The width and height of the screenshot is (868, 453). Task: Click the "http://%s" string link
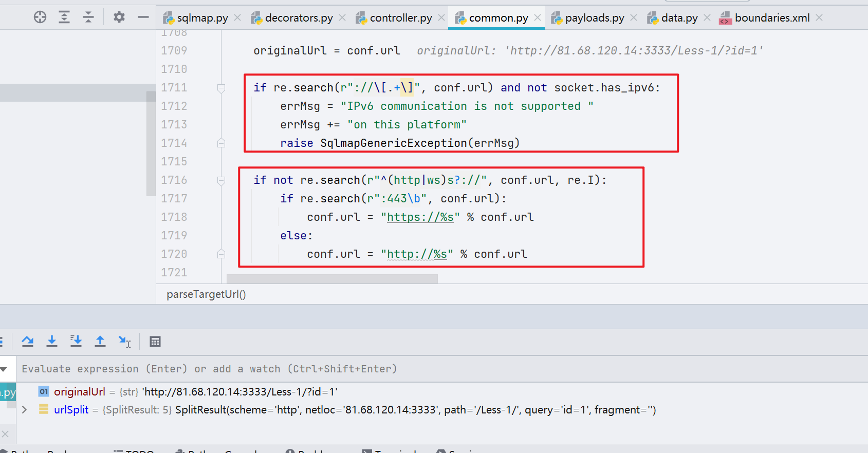tap(417, 254)
